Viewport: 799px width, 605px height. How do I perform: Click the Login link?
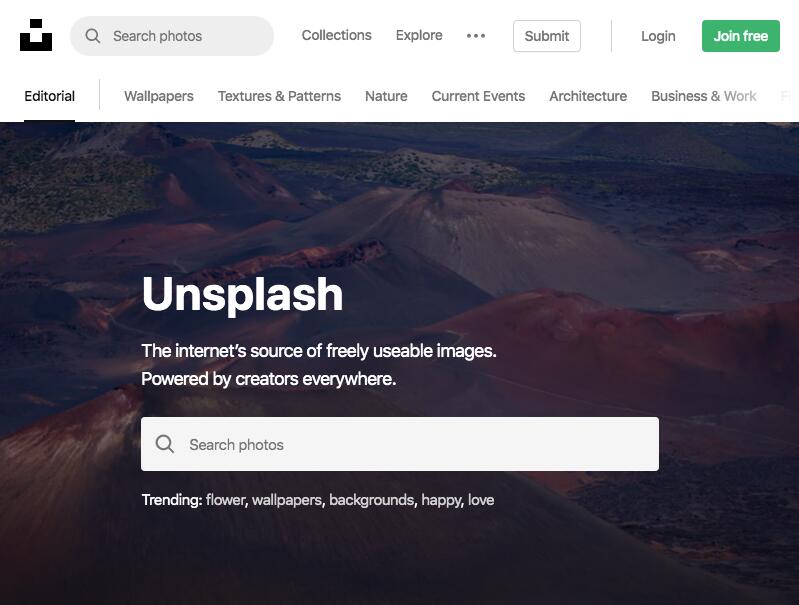coord(658,36)
